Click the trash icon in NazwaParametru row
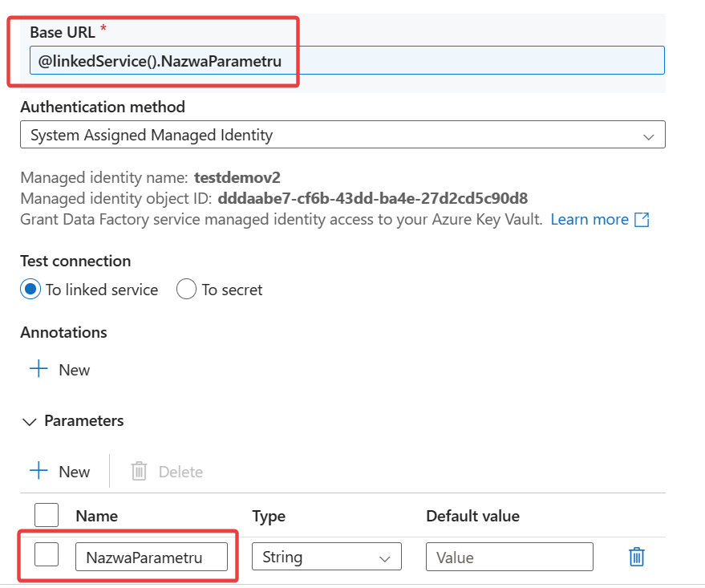The width and height of the screenshot is (705, 588). [x=637, y=557]
